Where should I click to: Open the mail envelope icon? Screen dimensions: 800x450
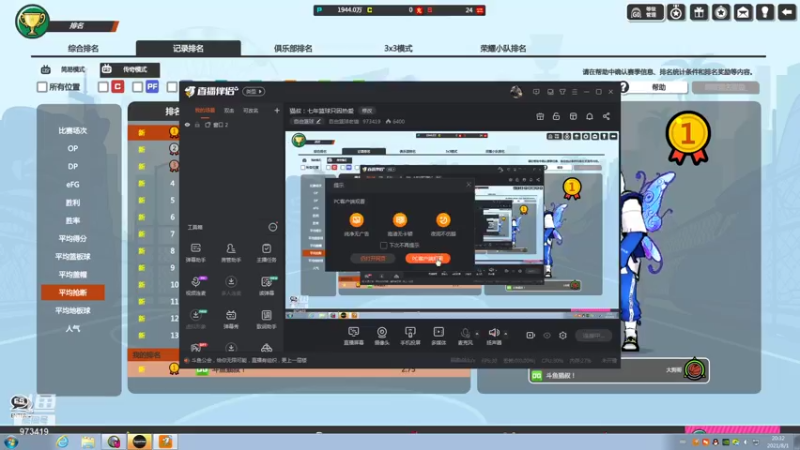(x=743, y=12)
